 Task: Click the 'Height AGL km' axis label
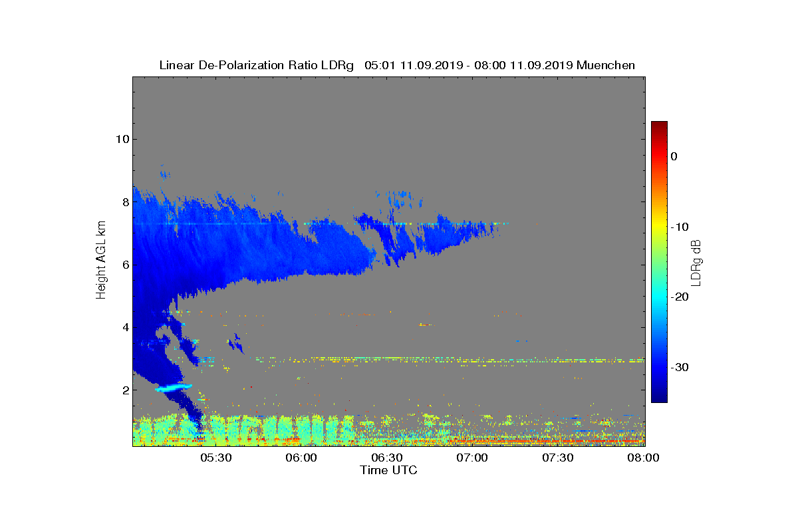tap(101, 261)
